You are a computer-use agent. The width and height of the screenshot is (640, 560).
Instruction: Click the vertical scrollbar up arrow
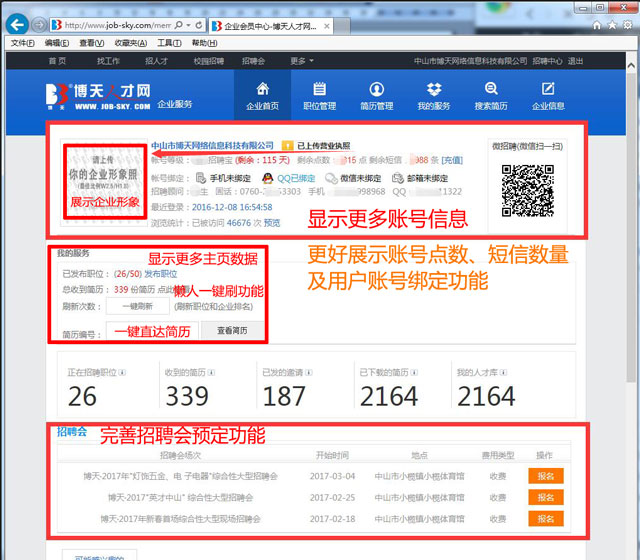[x=631, y=66]
